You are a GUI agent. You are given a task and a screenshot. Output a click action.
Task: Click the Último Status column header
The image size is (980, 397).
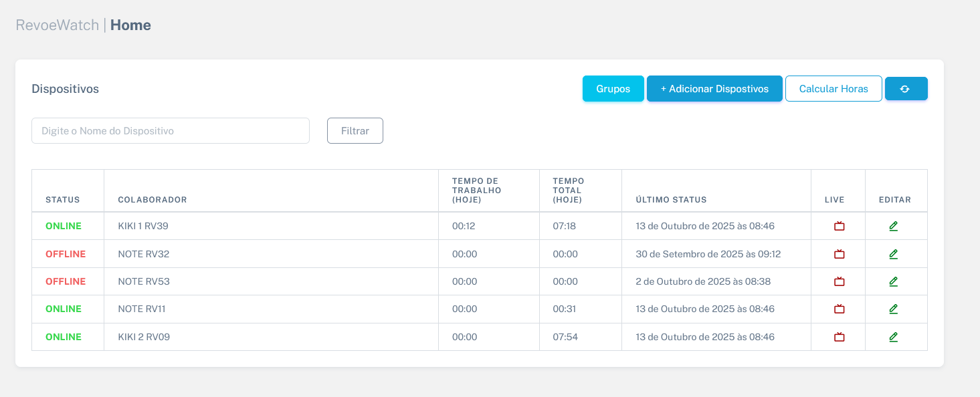(x=671, y=200)
